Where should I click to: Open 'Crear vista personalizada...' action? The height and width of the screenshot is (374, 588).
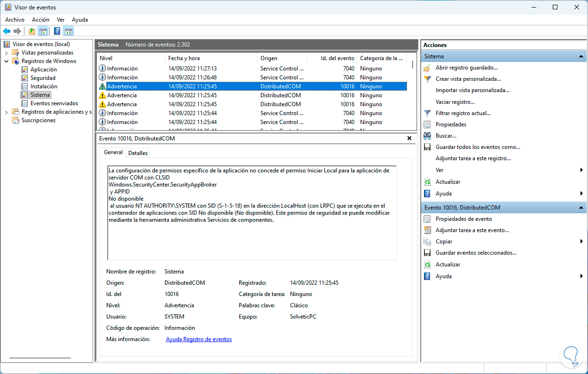[x=468, y=79]
